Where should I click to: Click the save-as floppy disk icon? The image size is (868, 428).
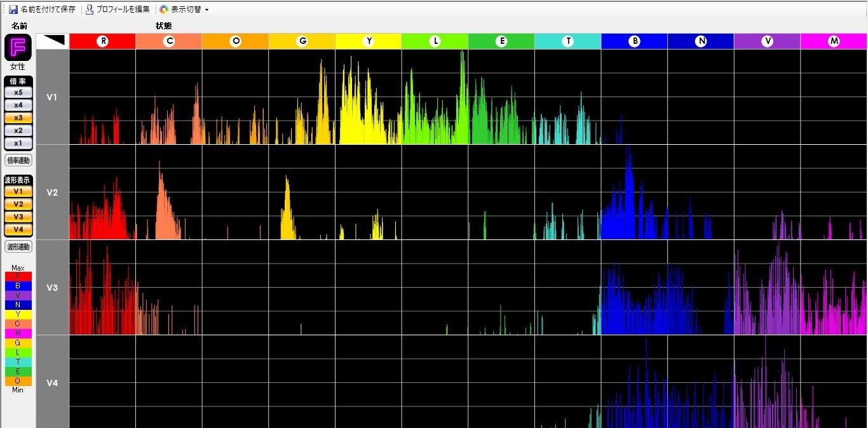tap(13, 10)
